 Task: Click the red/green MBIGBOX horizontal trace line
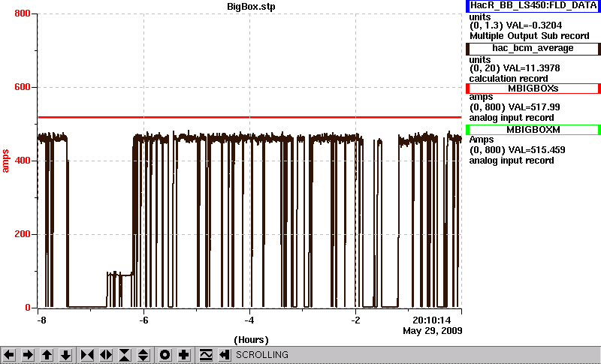tap(249, 117)
